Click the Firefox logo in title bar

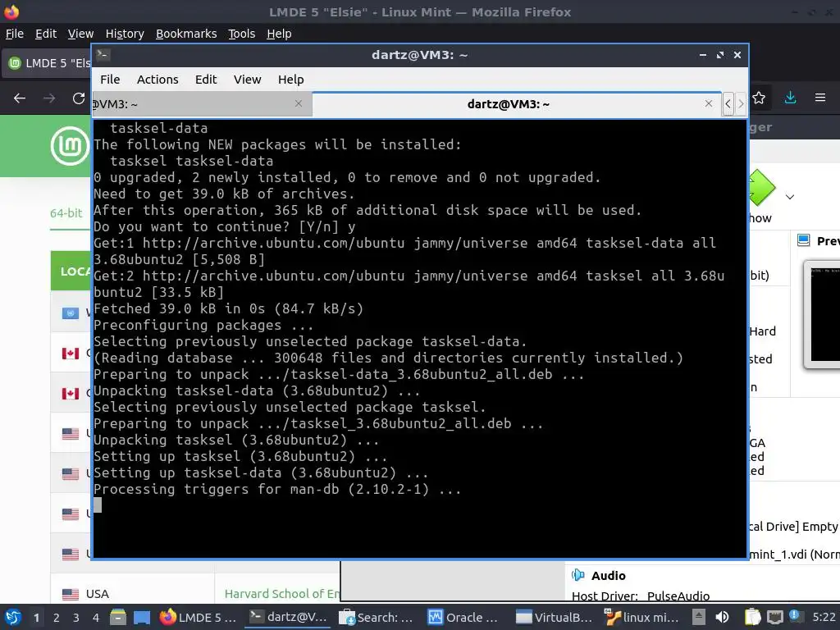(11, 11)
